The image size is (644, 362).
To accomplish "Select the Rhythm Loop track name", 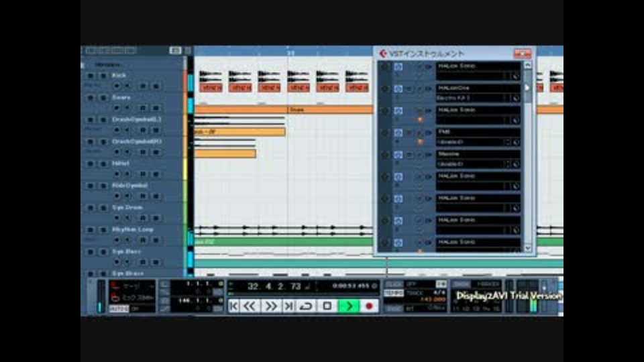I will [133, 229].
